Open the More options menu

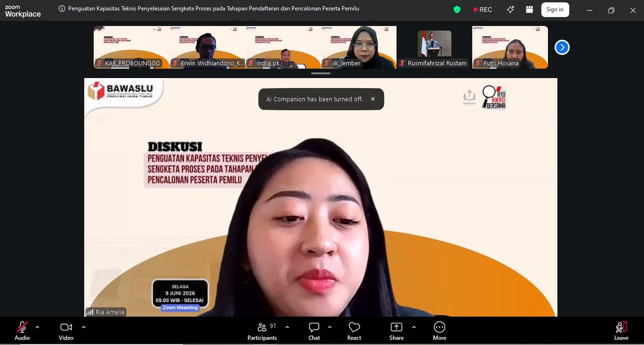(x=440, y=331)
